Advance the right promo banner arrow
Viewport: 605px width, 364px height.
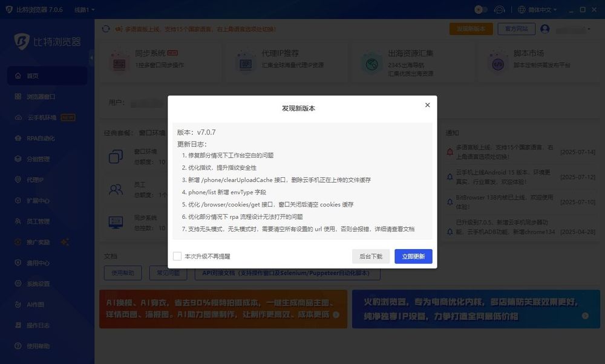click(x=585, y=315)
